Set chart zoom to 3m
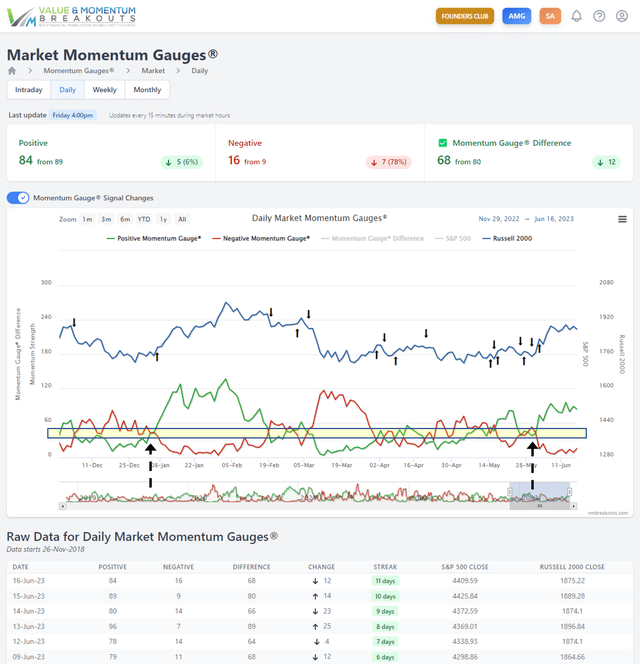Viewport: 640px width, 664px height. pos(106,219)
